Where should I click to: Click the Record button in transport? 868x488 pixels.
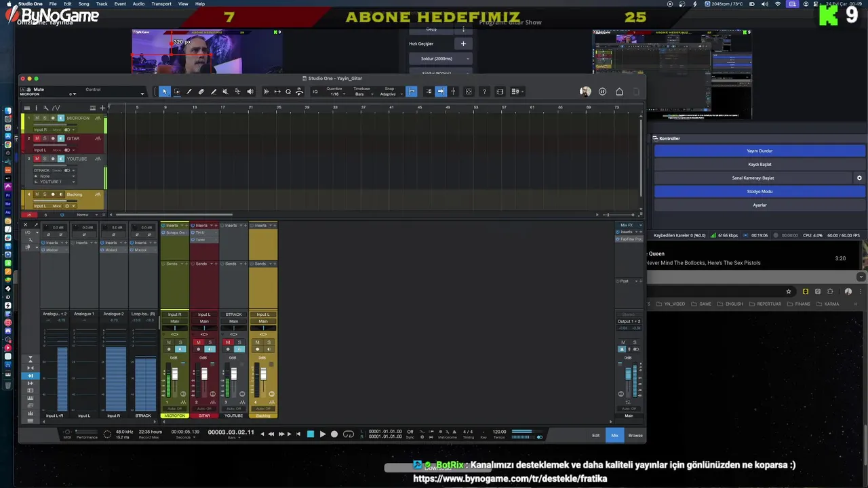[334, 434]
